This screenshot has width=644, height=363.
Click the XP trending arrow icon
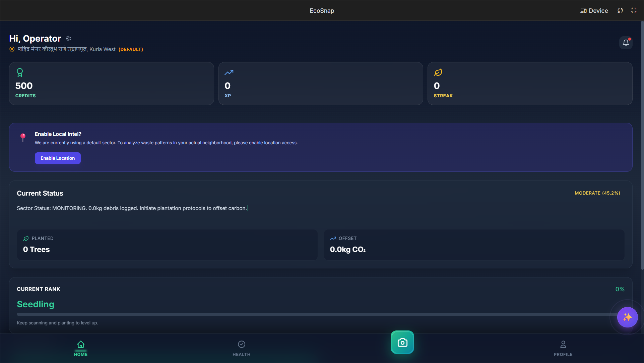[229, 72]
